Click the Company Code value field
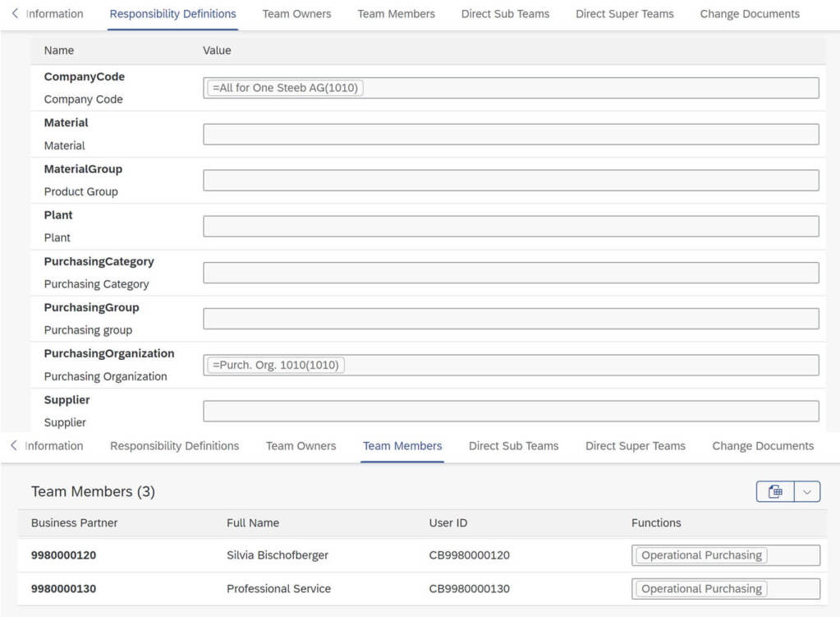840x617 pixels. (x=591, y=88)
